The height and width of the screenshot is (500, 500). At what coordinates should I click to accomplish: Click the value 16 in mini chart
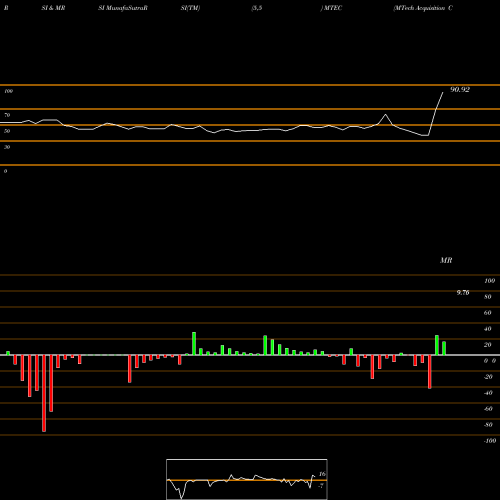click(x=322, y=474)
